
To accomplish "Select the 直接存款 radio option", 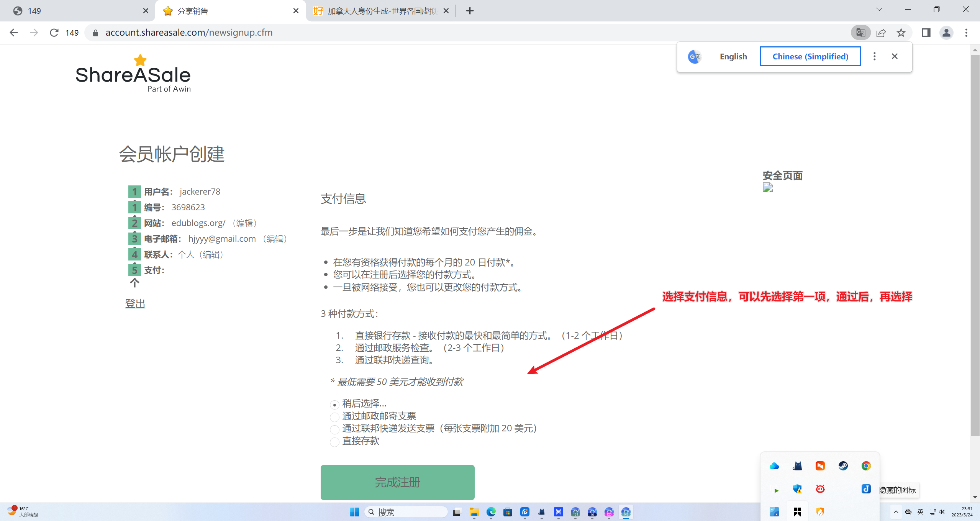I will coord(334,442).
